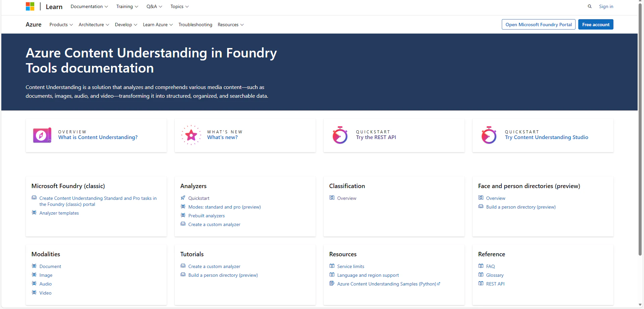Viewport: 644px width, 309px height.
Task: Click the Overview card compass icon
Action: pyautogui.click(x=42, y=135)
